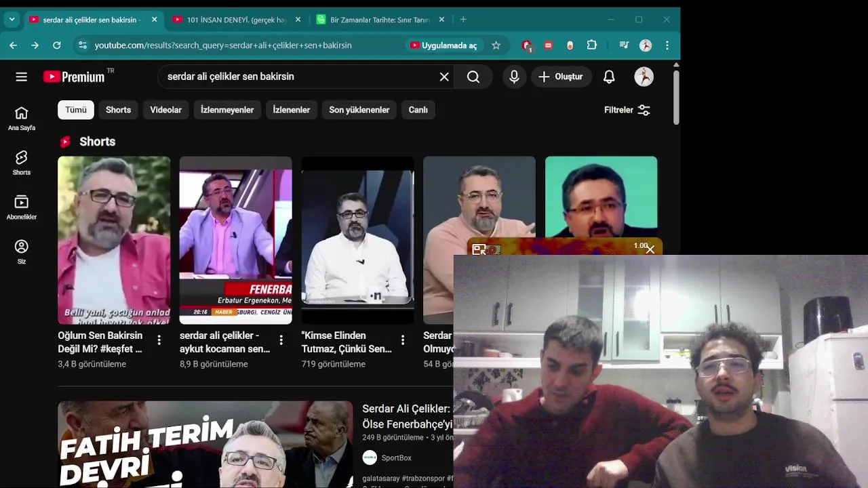Image resolution: width=868 pixels, height=488 pixels.
Task: Click the browser address bar URL
Action: [x=223, y=45]
